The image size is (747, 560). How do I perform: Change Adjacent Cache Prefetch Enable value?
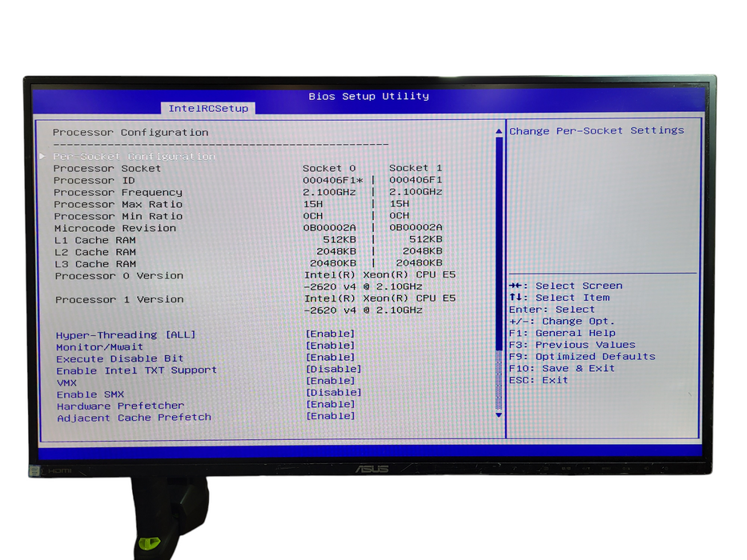click(330, 416)
